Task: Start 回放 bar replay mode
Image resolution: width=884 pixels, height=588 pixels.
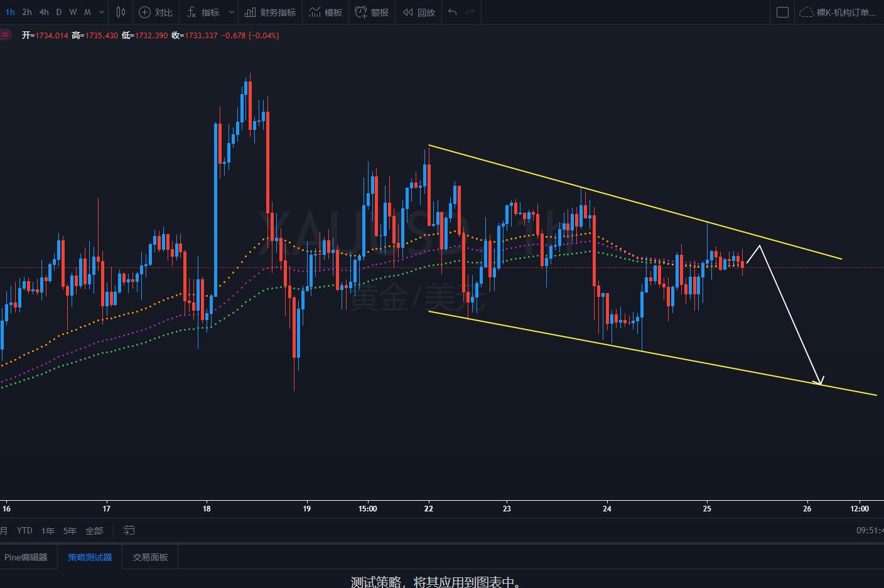Action: tap(419, 12)
